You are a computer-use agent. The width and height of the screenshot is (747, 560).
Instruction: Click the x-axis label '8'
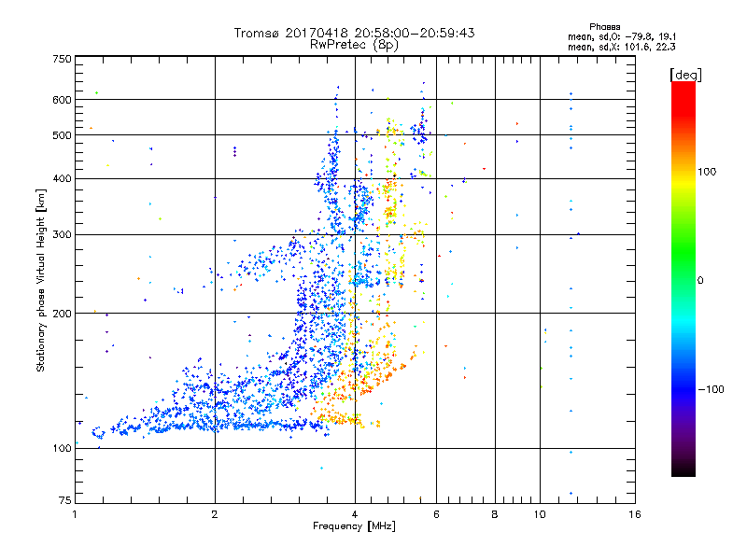click(495, 514)
